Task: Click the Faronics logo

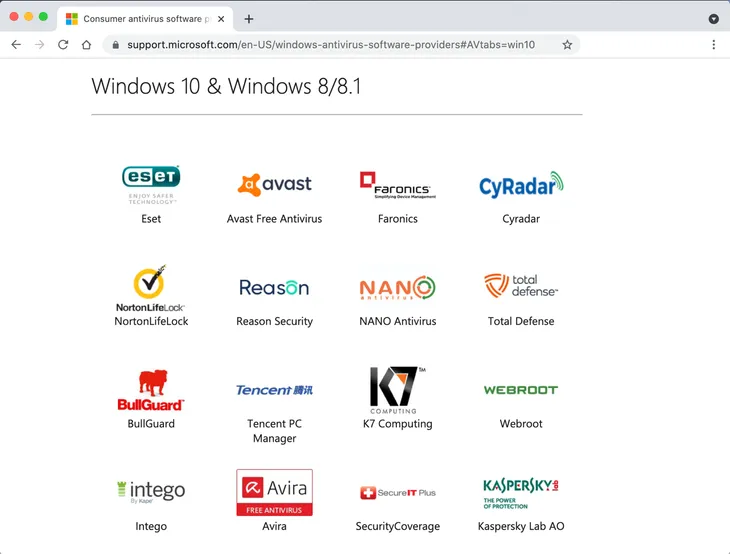Action: pyautogui.click(x=398, y=185)
